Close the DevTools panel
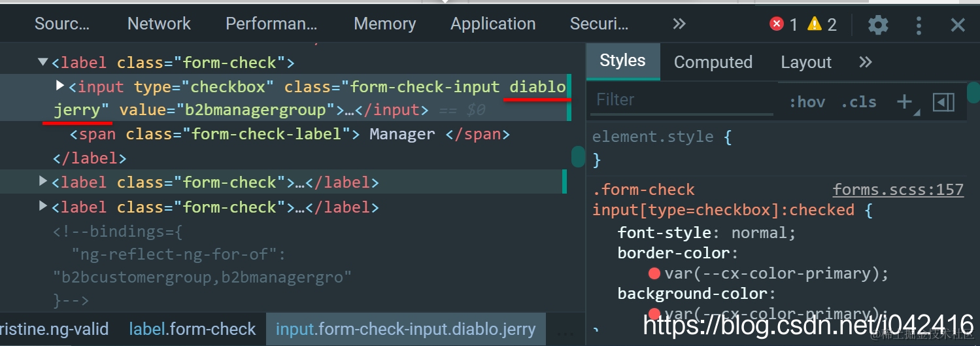This screenshot has height=346, width=980. 958,25
